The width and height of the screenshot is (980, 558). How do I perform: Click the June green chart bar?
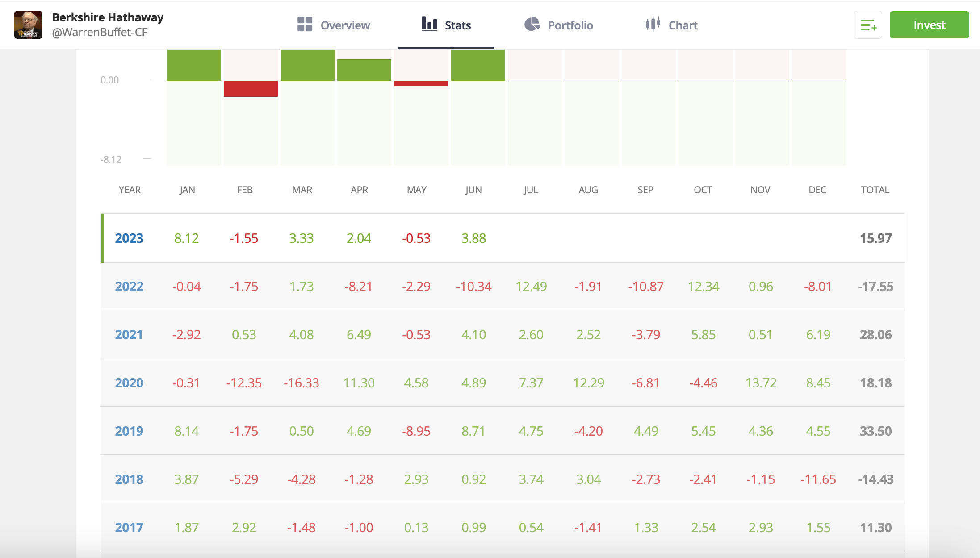[x=478, y=65]
